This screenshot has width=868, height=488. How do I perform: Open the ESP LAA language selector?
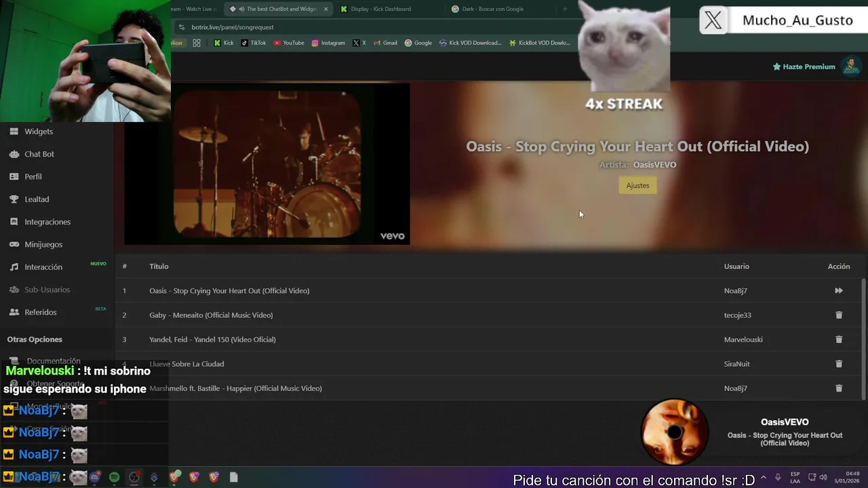795,477
